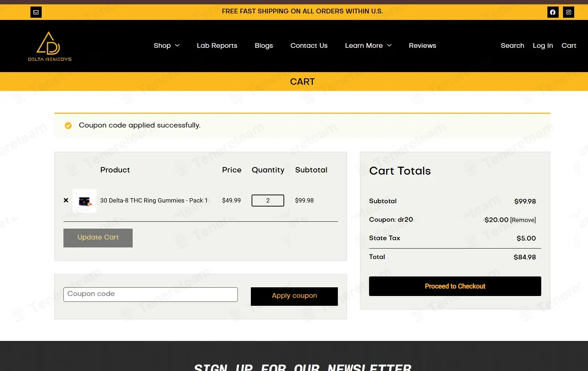588x371 pixels.
Task: Click the Apply coupon button
Action: point(294,296)
